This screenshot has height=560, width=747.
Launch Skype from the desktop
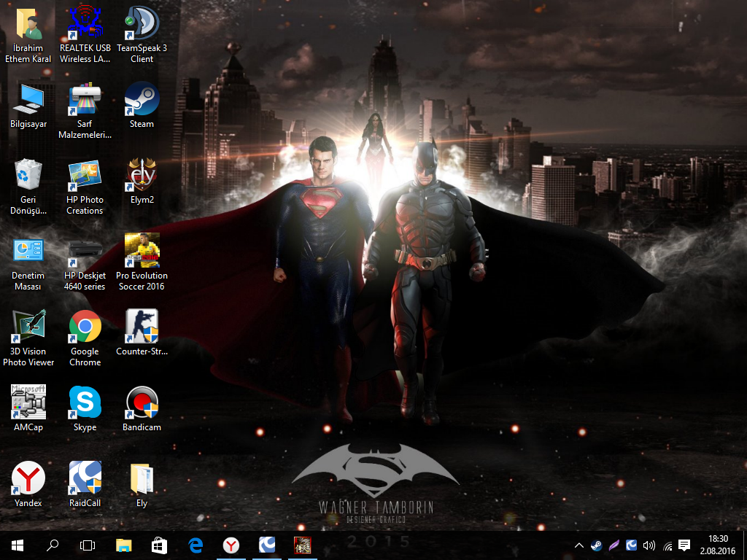[85, 408]
